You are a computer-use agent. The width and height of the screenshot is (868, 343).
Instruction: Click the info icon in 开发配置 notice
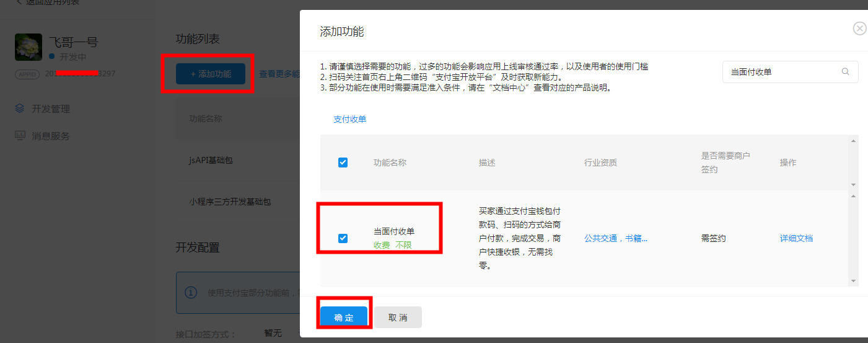192,292
